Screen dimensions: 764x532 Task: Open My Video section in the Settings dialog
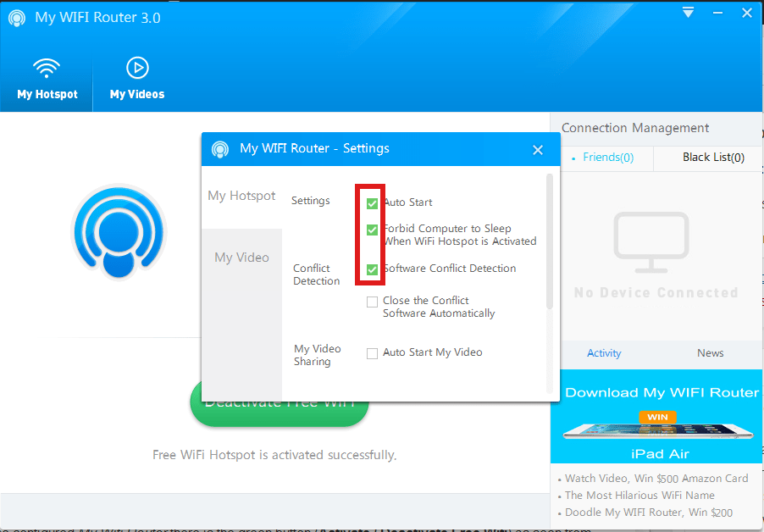(241, 257)
